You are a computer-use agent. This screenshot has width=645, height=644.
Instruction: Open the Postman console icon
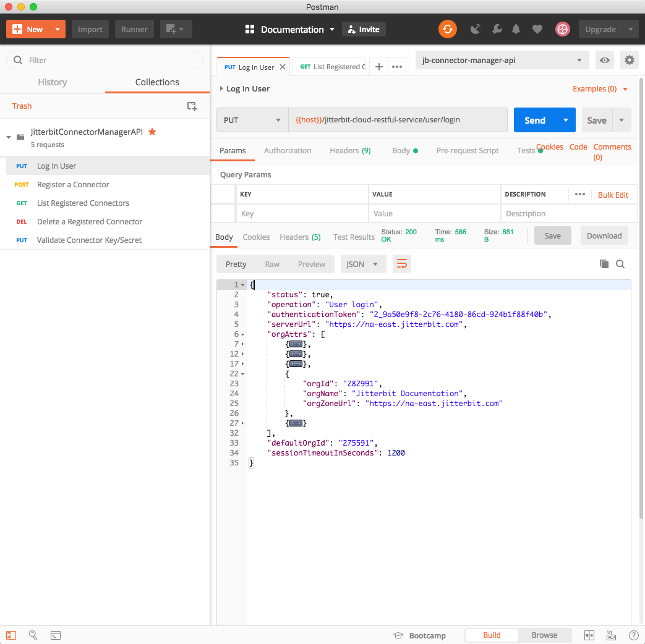(x=55, y=635)
